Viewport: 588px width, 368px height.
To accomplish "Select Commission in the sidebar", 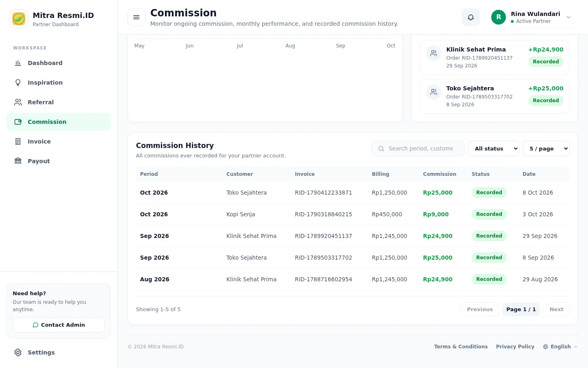I will coord(58,122).
